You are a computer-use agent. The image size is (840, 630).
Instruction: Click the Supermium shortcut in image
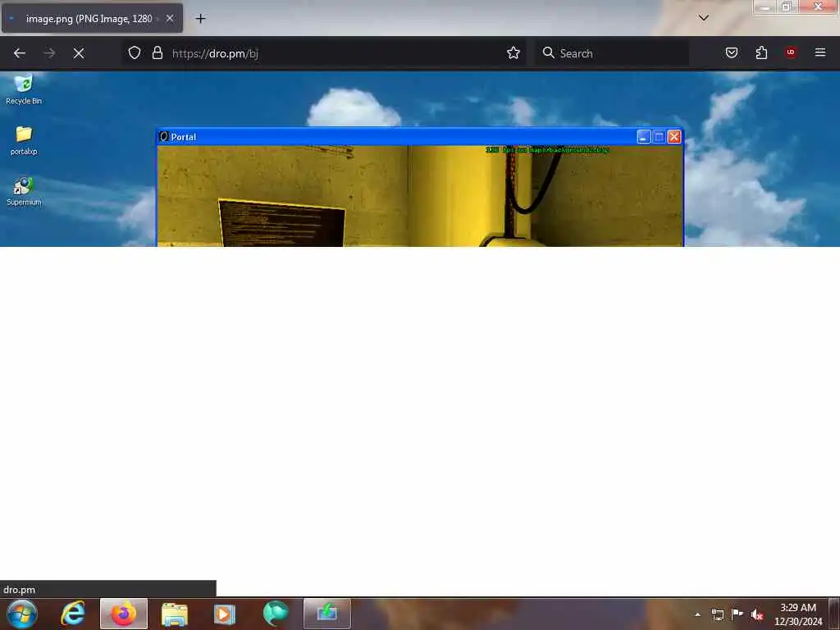click(23, 191)
